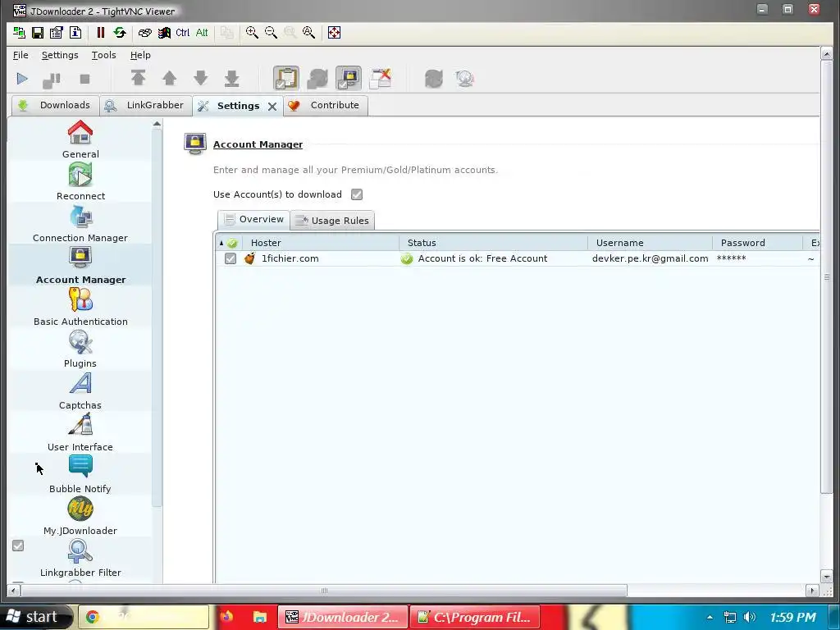Sort accounts by the Password column

[758, 243]
